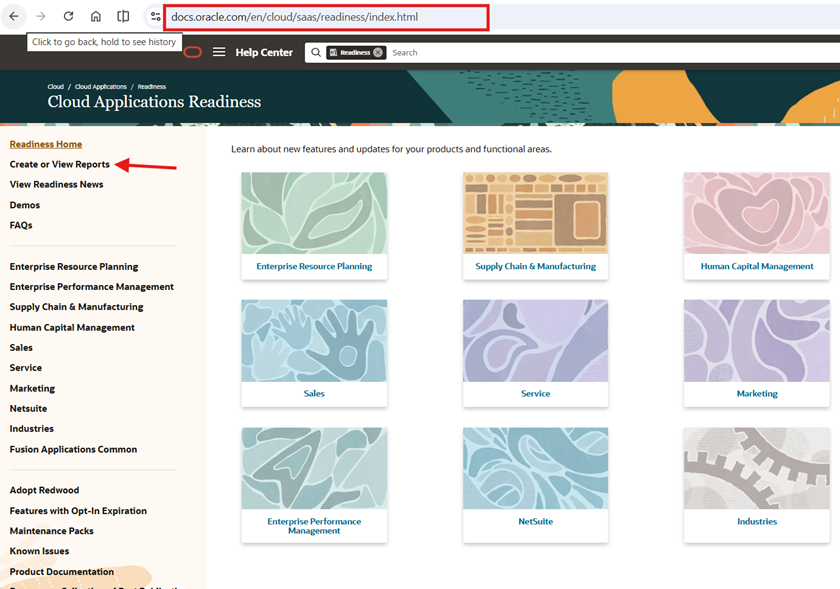This screenshot has width=840, height=589.
Task: Click the browser back arrow
Action: [x=12, y=16]
